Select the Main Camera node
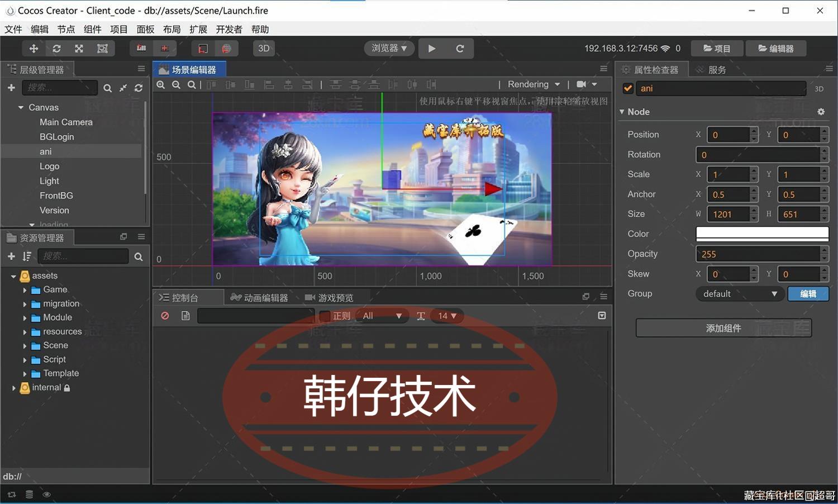 66,122
